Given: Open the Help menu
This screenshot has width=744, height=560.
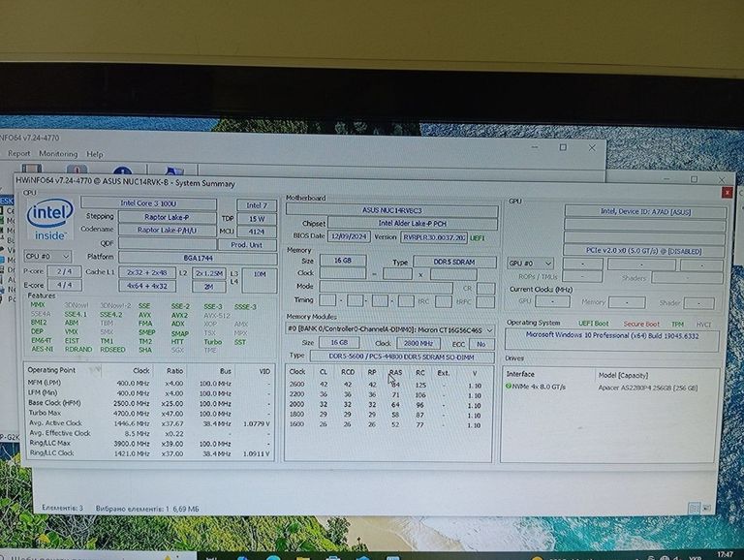Looking at the screenshot, I should tap(95, 154).
